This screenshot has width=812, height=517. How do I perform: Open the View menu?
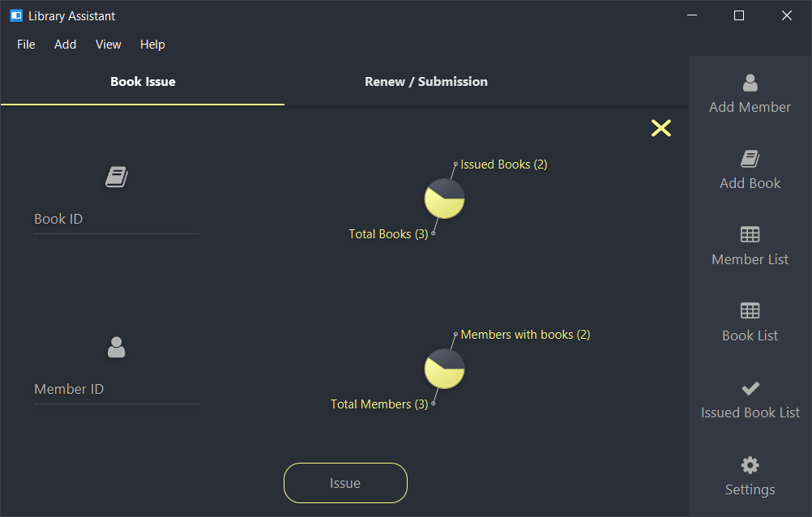109,45
